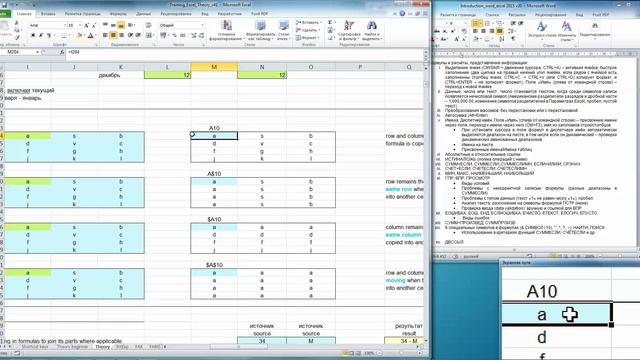Open the Page Layout tab in Excel
Screen dimensions: 640x360
[x=82, y=14]
